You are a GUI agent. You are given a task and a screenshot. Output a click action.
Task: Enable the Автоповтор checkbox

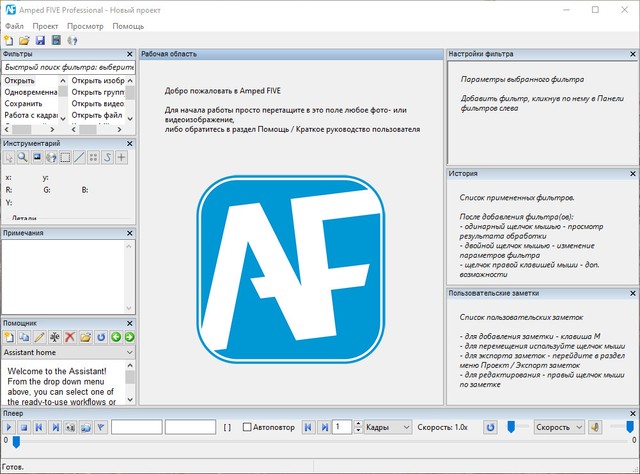pyautogui.click(x=248, y=427)
